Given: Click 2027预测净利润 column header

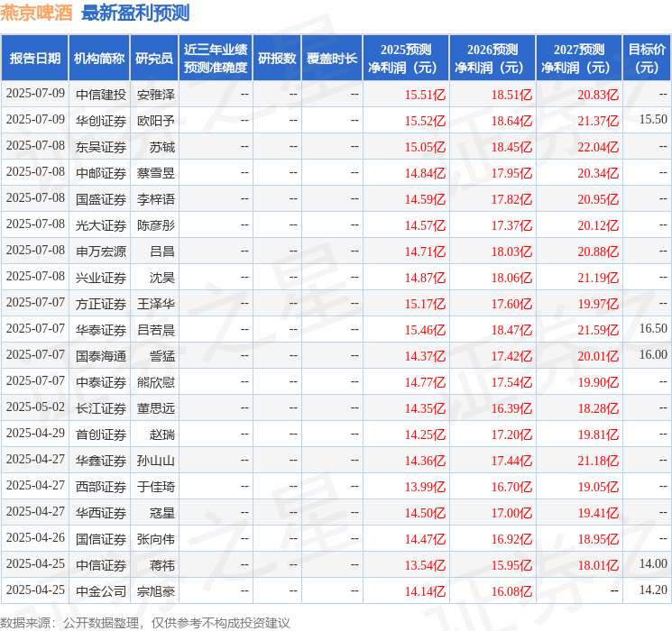Looking at the screenshot, I should (x=579, y=58).
